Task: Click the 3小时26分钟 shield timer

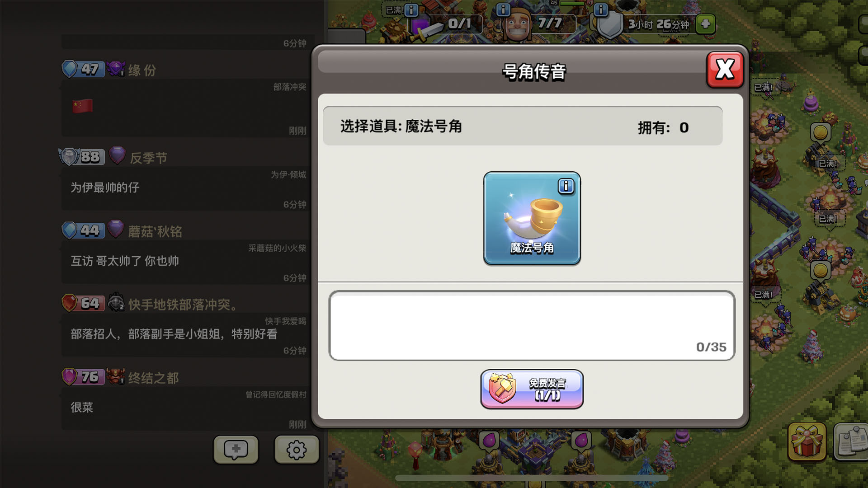Action: (x=658, y=24)
